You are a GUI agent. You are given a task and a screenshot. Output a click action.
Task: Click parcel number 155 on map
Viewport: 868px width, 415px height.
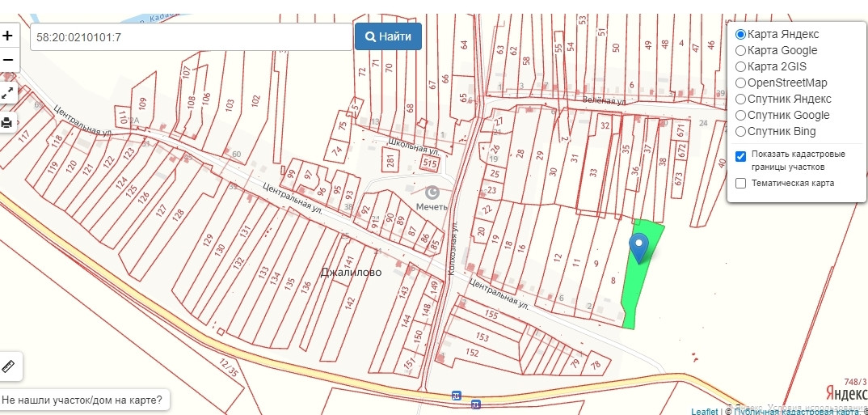(x=491, y=314)
